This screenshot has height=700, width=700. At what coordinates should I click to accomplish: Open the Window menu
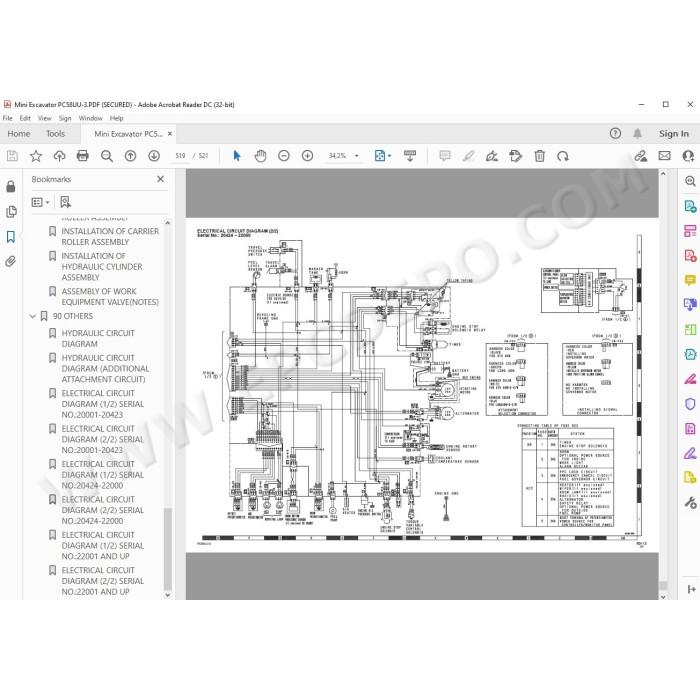[91, 118]
